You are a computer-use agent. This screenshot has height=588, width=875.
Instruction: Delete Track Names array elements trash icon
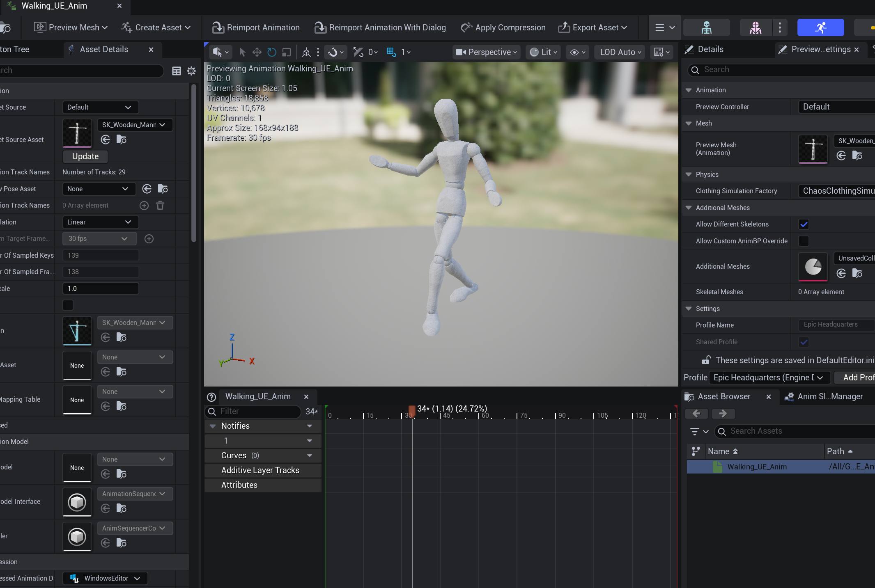click(x=160, y=205)
